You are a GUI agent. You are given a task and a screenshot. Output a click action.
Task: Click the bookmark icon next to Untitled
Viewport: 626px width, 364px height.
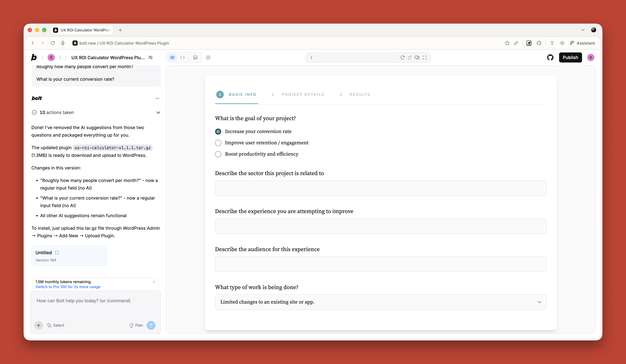click(x=57, y=253)
